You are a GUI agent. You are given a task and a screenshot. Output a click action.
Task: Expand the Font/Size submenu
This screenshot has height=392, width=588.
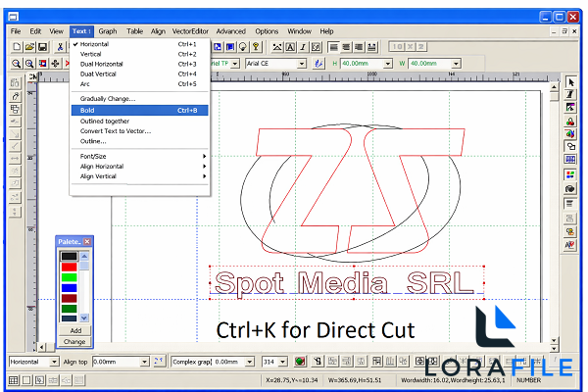[139, 156]
